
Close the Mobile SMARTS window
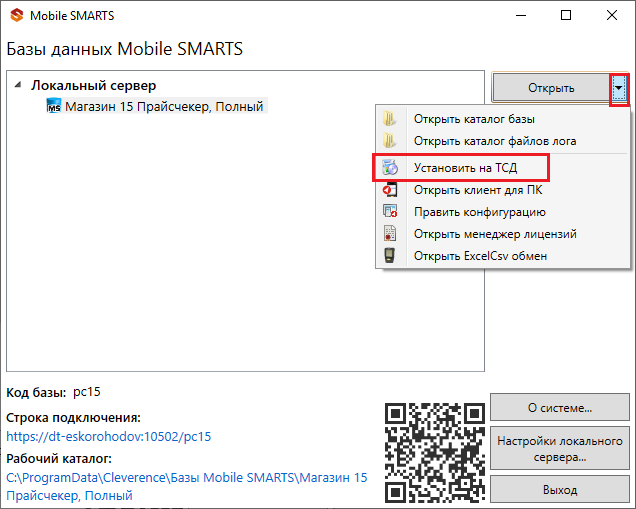pos(612,15)
